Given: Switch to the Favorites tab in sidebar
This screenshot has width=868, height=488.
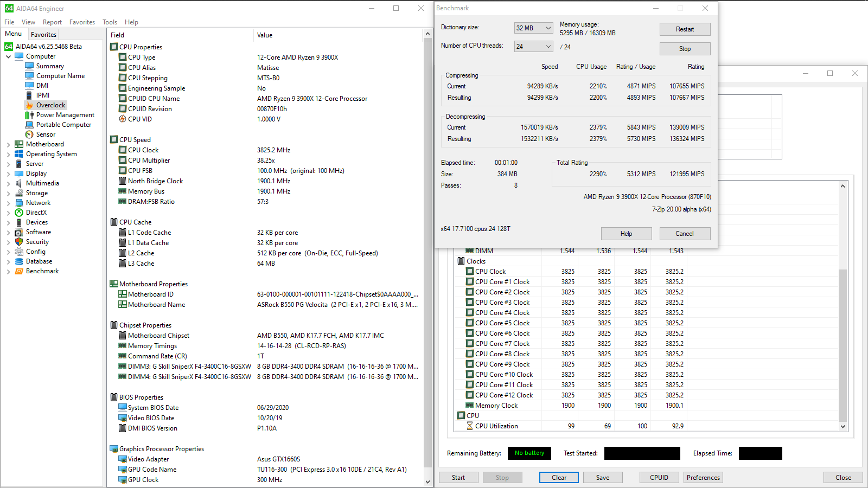Looking at the screenshot, I should 43,34.
